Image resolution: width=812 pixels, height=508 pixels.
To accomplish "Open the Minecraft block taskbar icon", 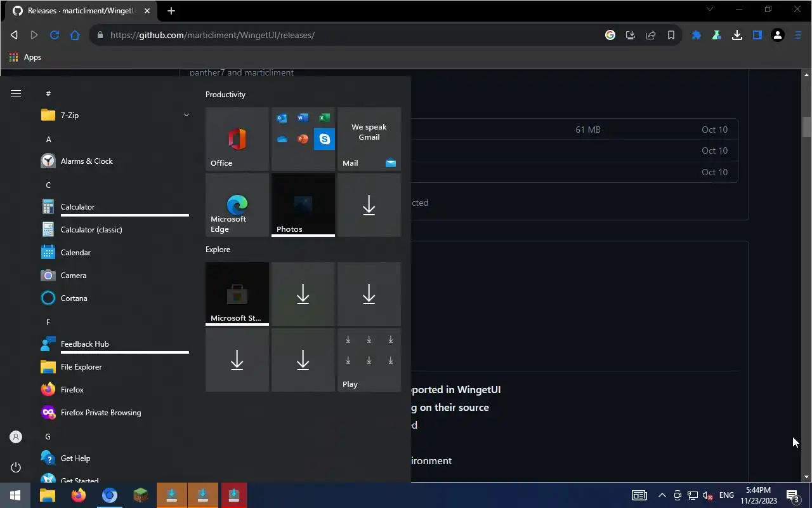I will click(x=141, y=495).
